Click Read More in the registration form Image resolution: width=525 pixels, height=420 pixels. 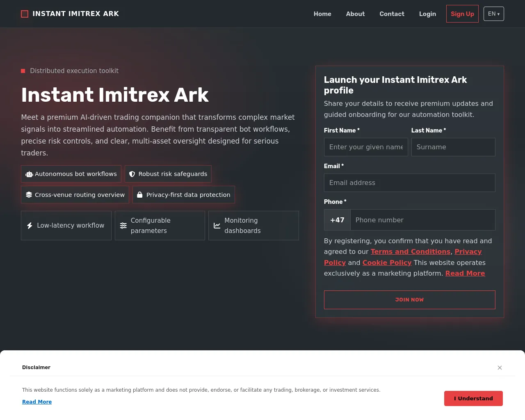click(x=465, y=273)
